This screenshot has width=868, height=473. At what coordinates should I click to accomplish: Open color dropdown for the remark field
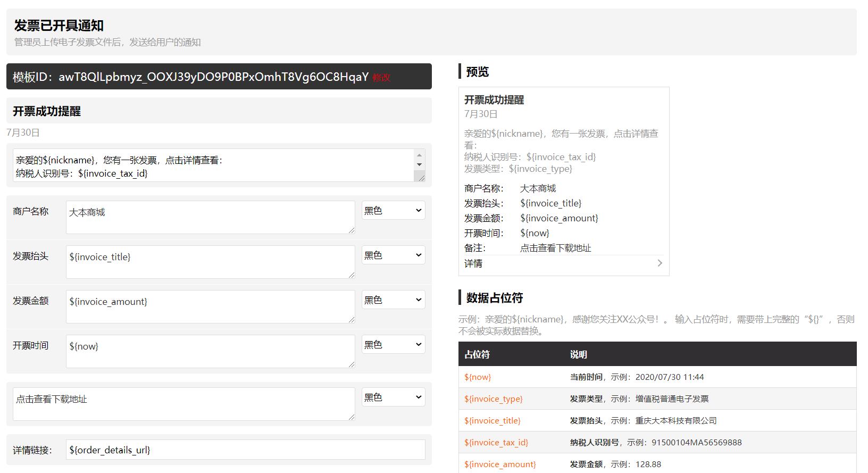[393, 397]
